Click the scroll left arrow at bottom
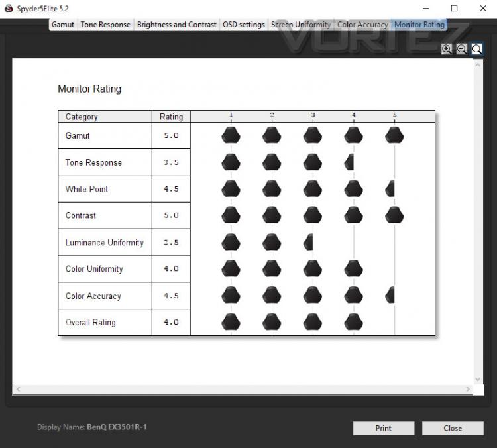The height and width of the screenshot is (448, 497). [x=19, y=389]
